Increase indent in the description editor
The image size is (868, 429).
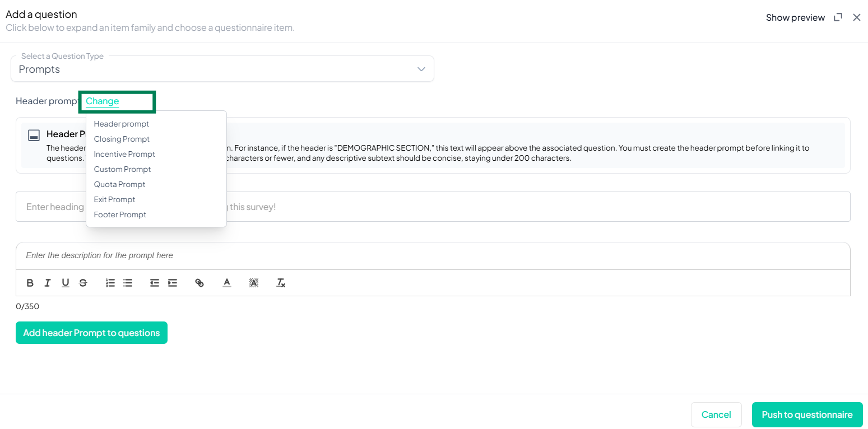tap(173, 283)
